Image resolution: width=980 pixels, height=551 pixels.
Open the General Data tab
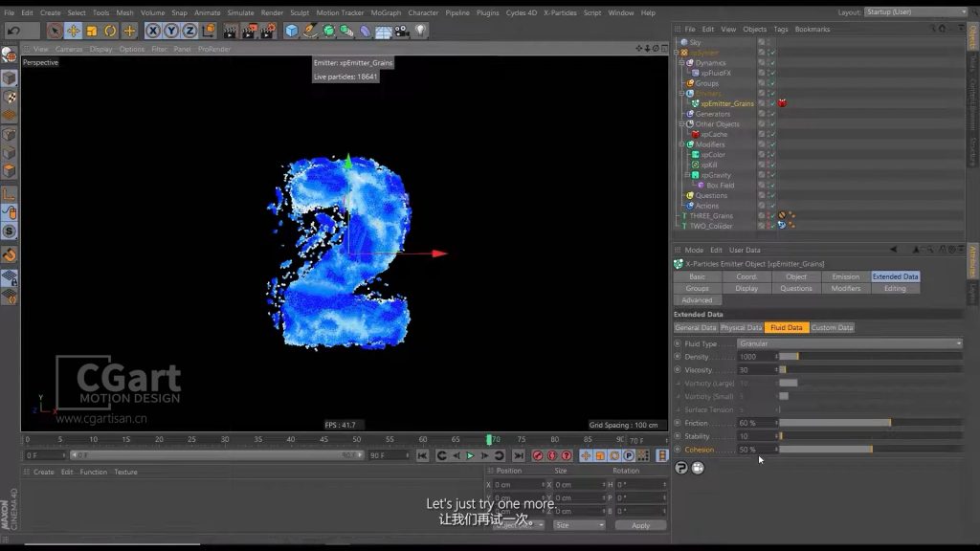[x=696, y=327]
